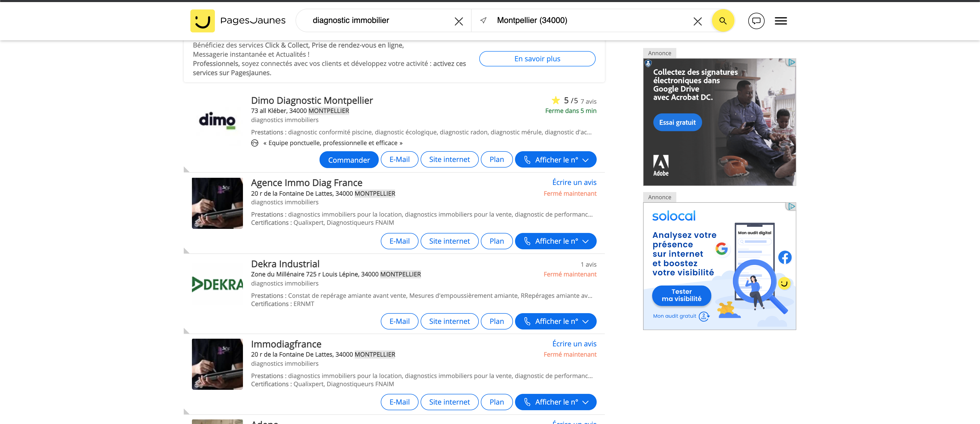Click En savoir plus button
Screen dimensions: 980x424
pos(537,58)
